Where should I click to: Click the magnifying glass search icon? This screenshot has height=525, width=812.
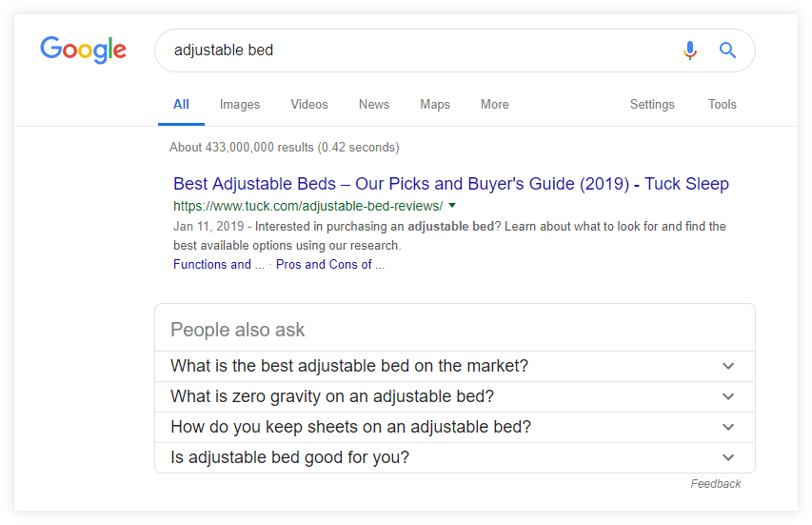(x=727, y=50)
